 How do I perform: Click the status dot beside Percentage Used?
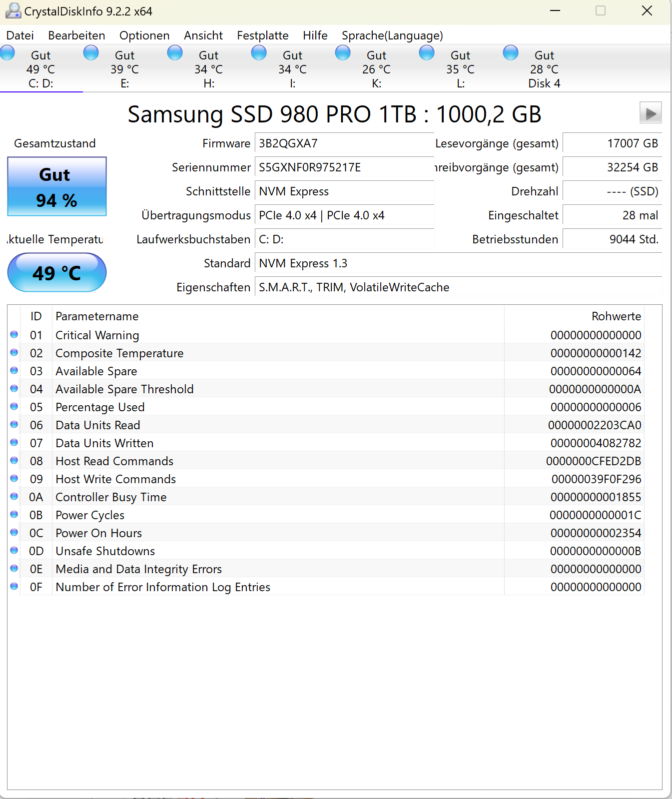point(14,406)
